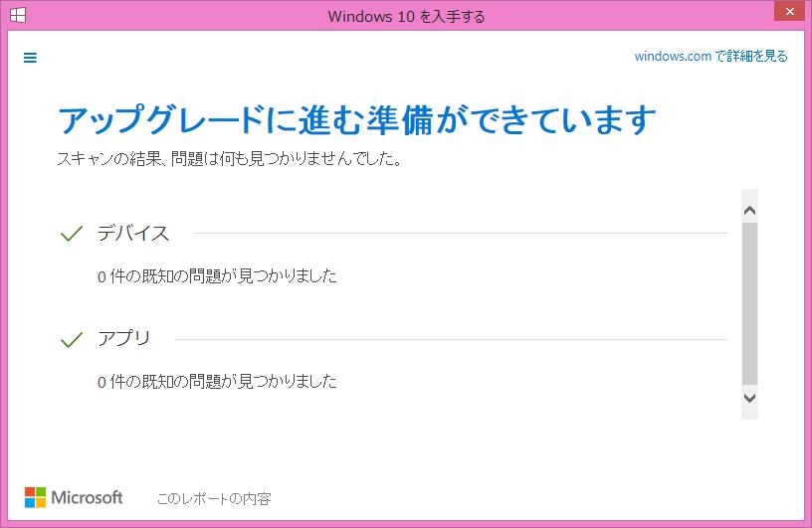
Task: Click the issue count text under アプリ
Action: tap(217, 382)
